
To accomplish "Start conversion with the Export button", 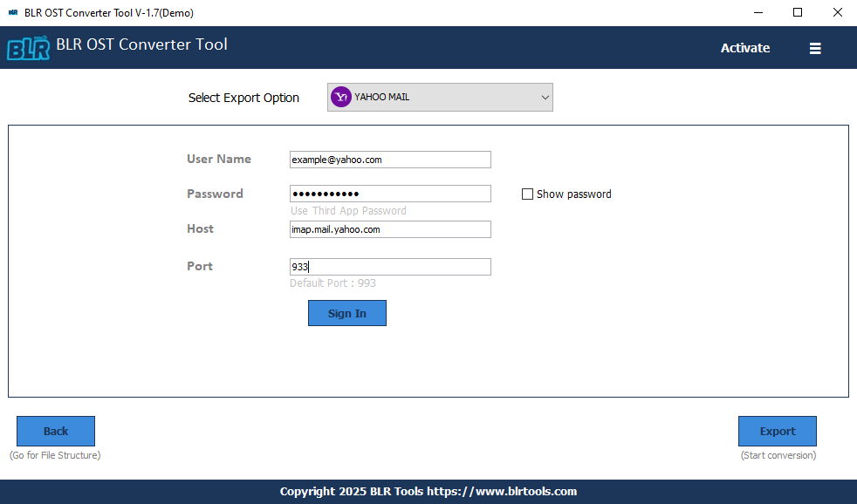I will click(777, 431).
